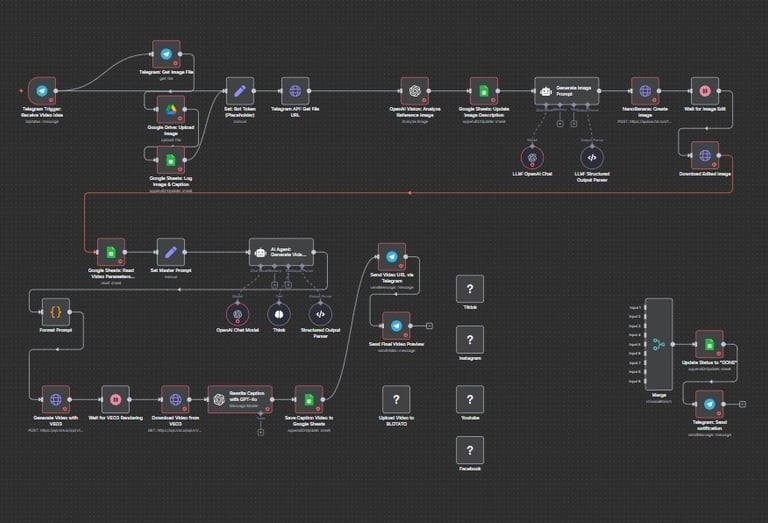Select the Telegram Trigger: Receive Video Idea node

(x=42, y=91)
